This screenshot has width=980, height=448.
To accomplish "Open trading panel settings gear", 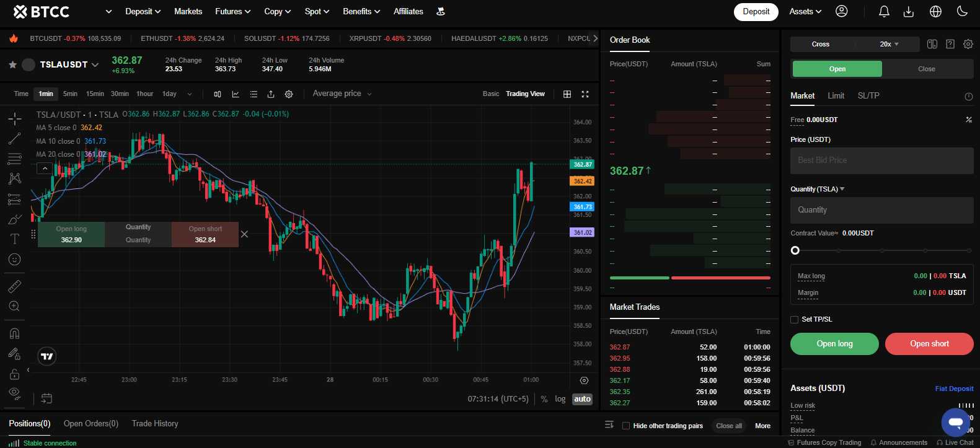I will click(x=968, y=44).
